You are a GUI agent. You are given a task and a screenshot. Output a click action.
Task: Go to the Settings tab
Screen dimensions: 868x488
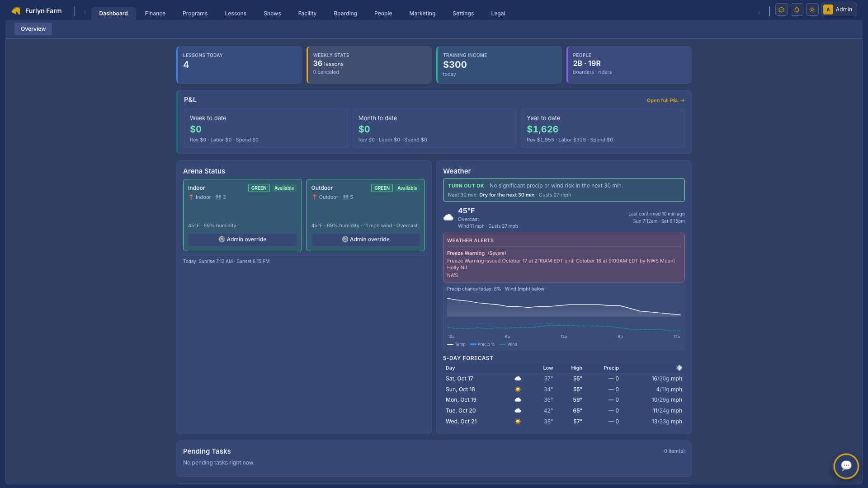tap(463, 14)
